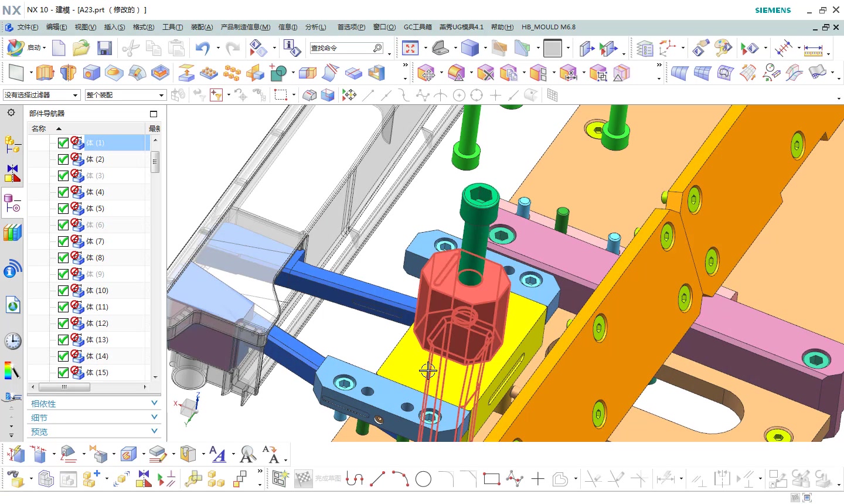The height and width of the screenshot is (504, 844).
Task: Open the 插入(S) menu
Action: pyautogui.click(x=114, y=27)
